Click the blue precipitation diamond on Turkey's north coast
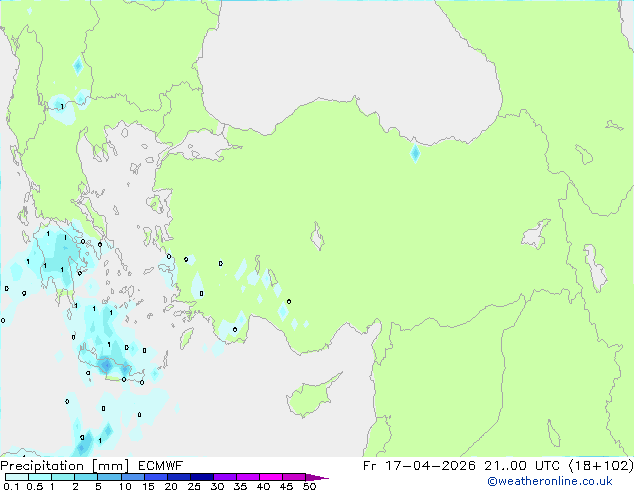This screenshot has height=490, width=634. [x=415, y=153]
